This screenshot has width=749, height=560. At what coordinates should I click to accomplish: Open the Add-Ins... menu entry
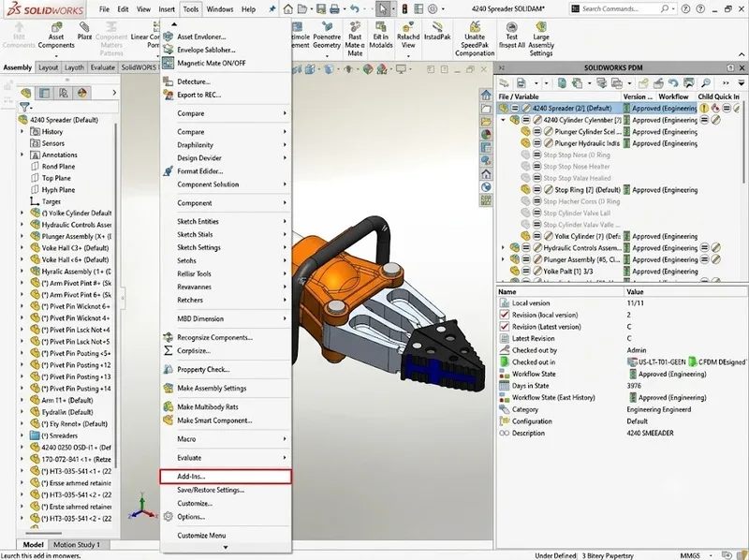[x=225, y=477]
